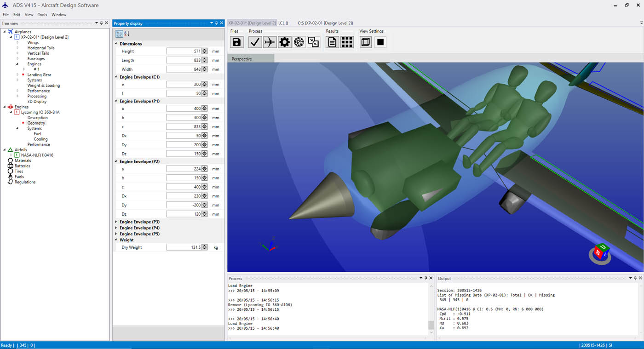The image size is (644, 349).
Task: Open the View menu
Action: pos(29,15)
